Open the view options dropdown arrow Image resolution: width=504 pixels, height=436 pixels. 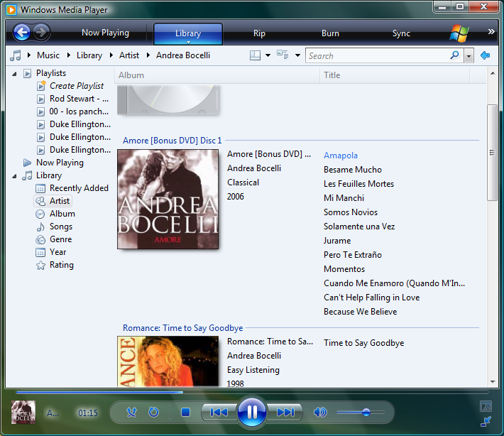[x=297, y=55]
